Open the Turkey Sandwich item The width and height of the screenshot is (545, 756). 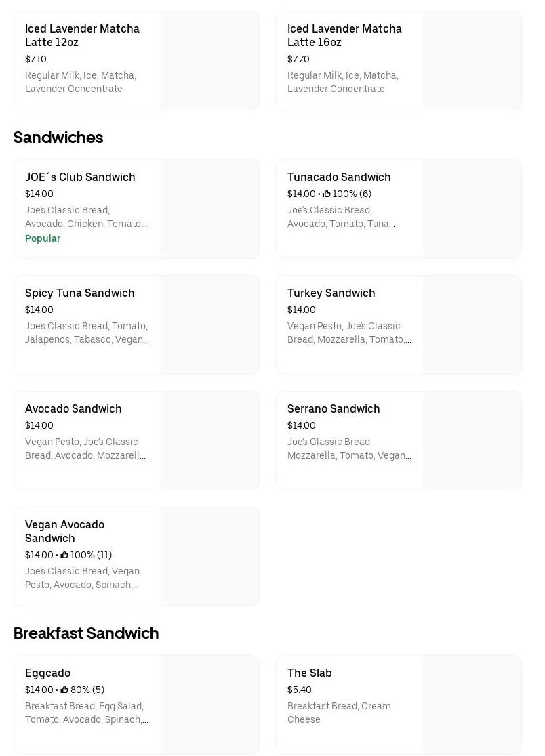point(331,293)
